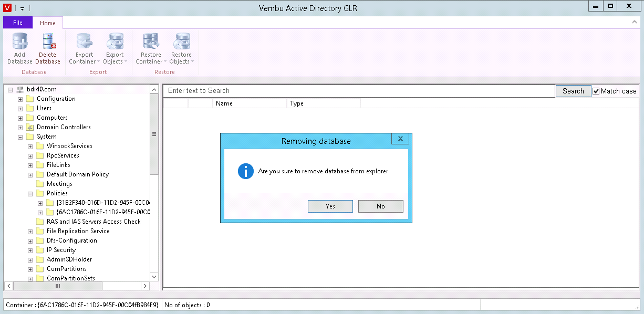This screenshot has width=644, height=314.
Task: Toggle the Match case checkbox
Action: tap(596, 91)
